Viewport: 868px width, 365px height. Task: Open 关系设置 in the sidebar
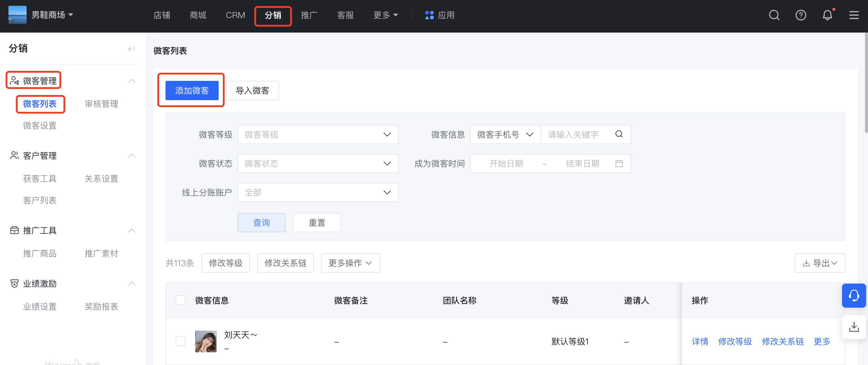(101, 179)
